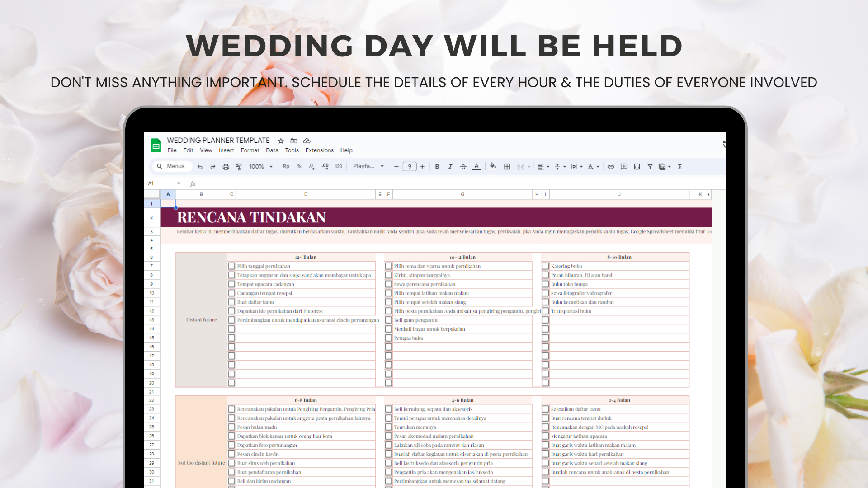Check the 'Pilih tanggal pernikahan' checkbox
This screenshot has width=868, height=488.
pos(231,266)
